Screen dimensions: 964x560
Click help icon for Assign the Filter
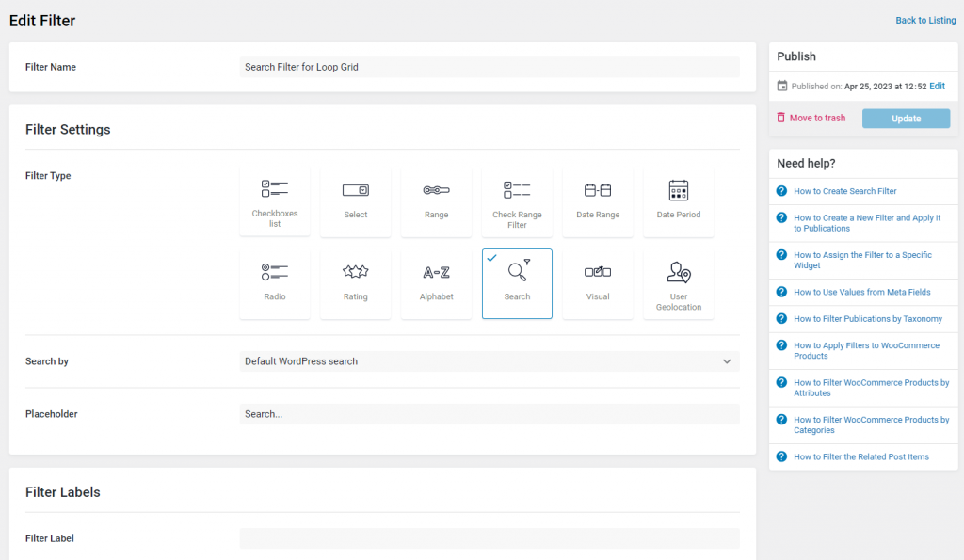[781, 255]
